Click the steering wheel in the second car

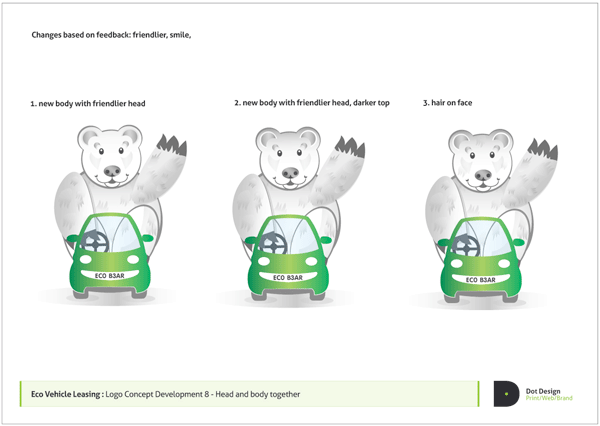click(x=272, y=244)
